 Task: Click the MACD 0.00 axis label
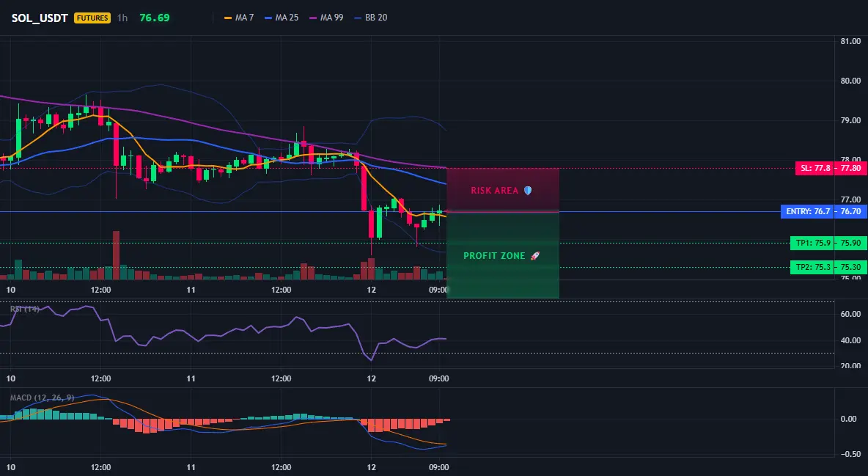coord(849,419)
